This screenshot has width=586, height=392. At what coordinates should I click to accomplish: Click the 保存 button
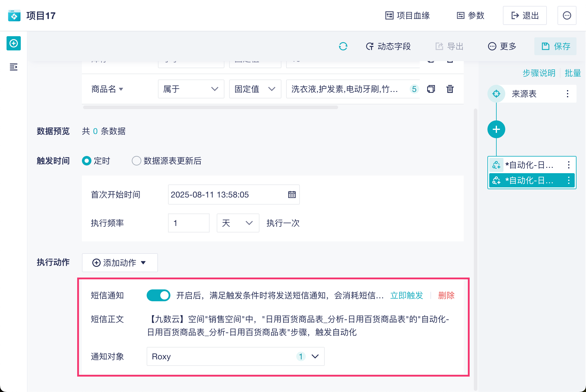click(x=555, y=46)
